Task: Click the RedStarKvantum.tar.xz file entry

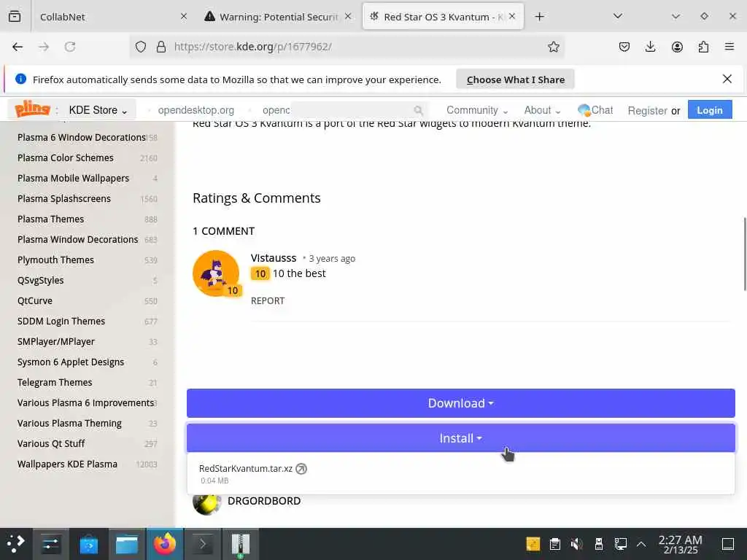Action: (245, 469)
